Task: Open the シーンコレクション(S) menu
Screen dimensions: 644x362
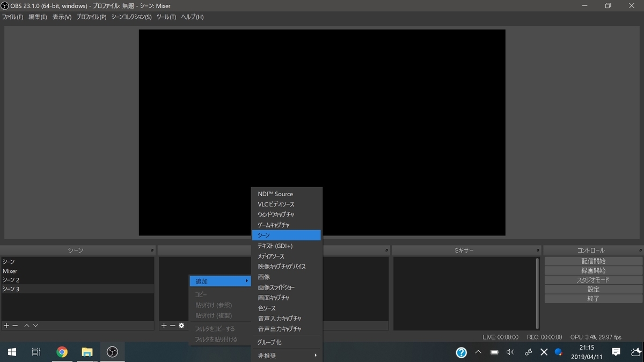Action: pyautogui.click(x=131, y=17)
